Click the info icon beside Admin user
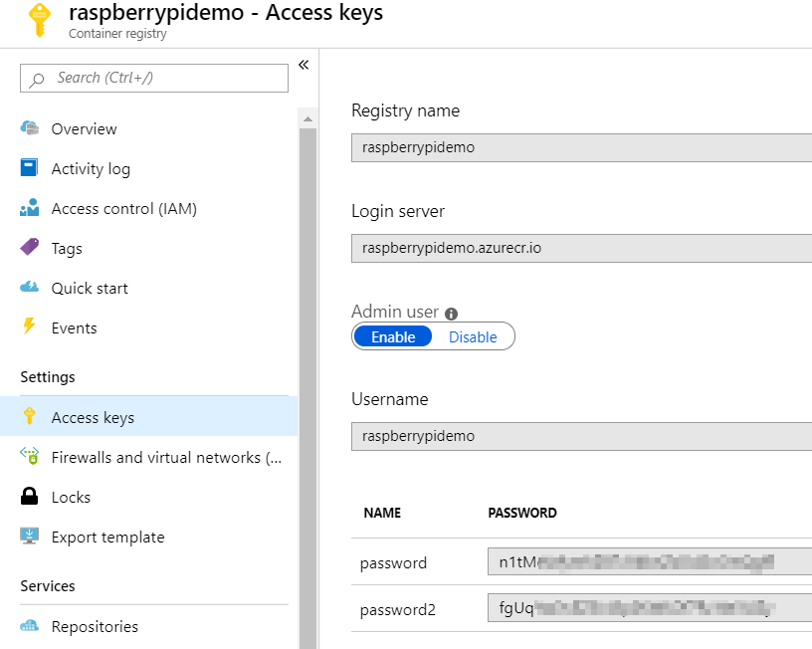Viewport: 812px width, 649px height. pos(450,312)
